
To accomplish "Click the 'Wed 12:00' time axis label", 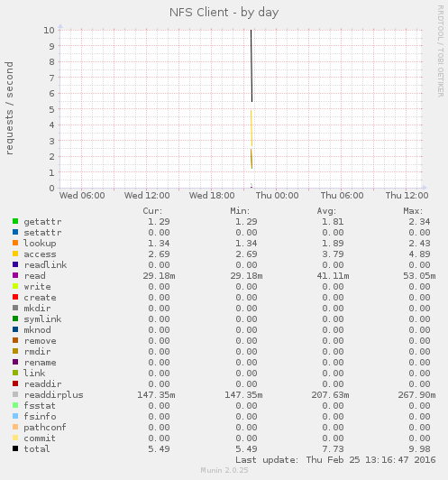I will [x=147, y=195].
